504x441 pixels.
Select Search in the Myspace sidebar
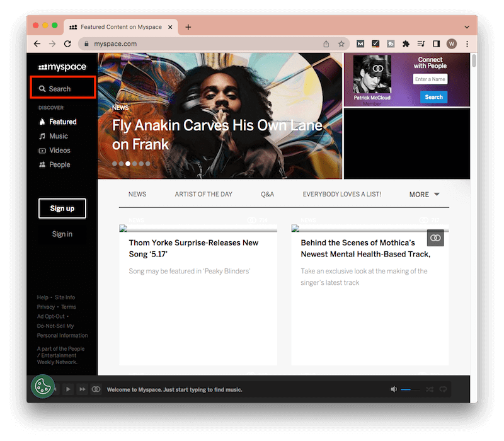(62, 88)
